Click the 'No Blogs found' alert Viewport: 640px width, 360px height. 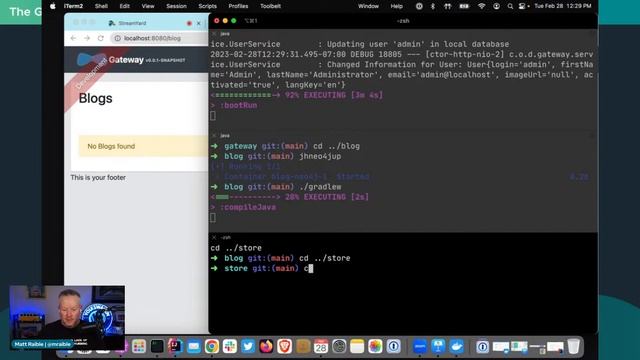(143, 146)
